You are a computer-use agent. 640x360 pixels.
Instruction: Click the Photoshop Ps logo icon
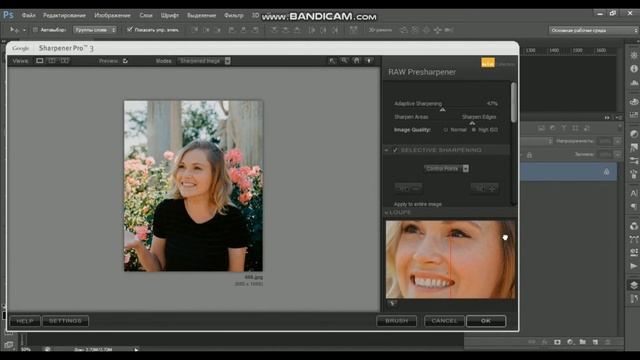pos(8,16)
